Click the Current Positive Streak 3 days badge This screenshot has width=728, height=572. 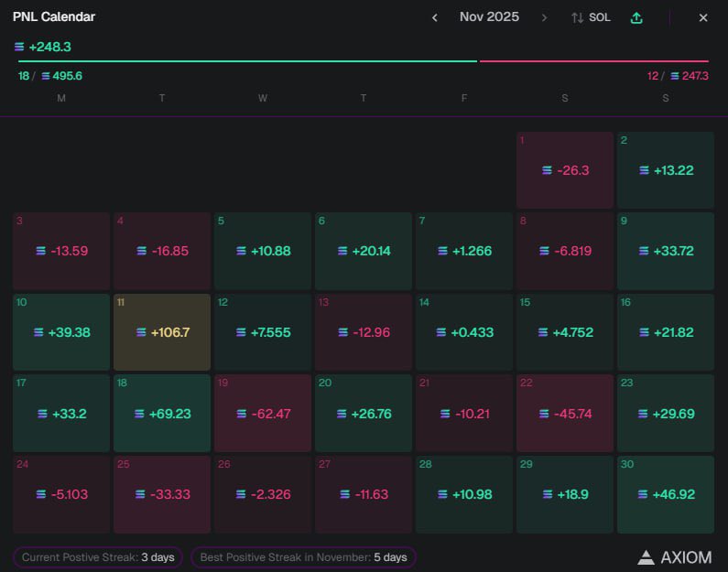(x=98, y=557)
